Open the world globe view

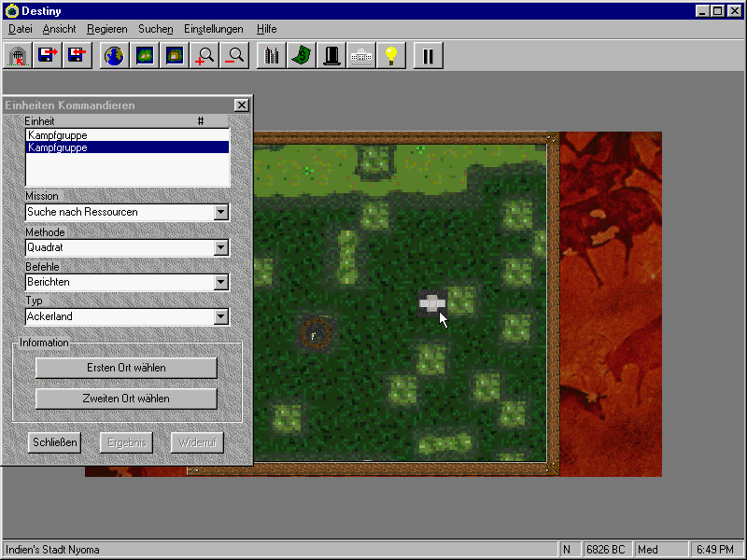114,56
